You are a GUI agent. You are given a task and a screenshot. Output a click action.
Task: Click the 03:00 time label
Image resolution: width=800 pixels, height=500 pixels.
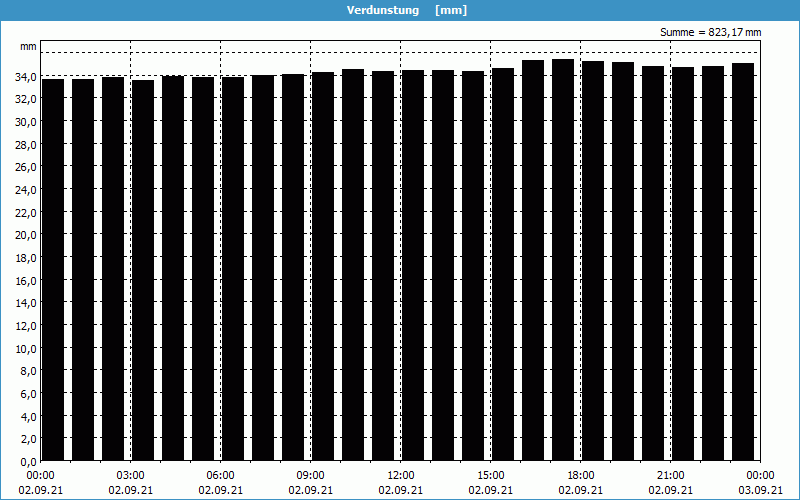131,476
